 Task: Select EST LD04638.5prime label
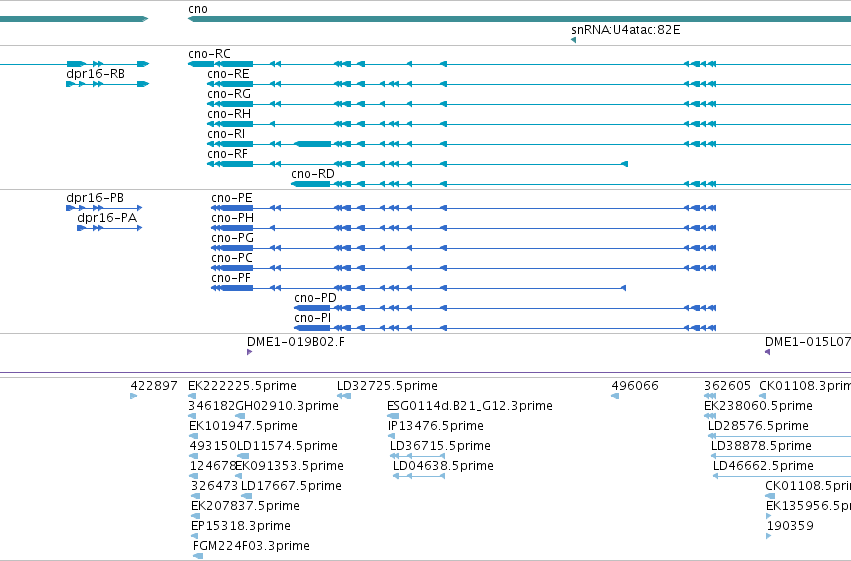(443, 466)
